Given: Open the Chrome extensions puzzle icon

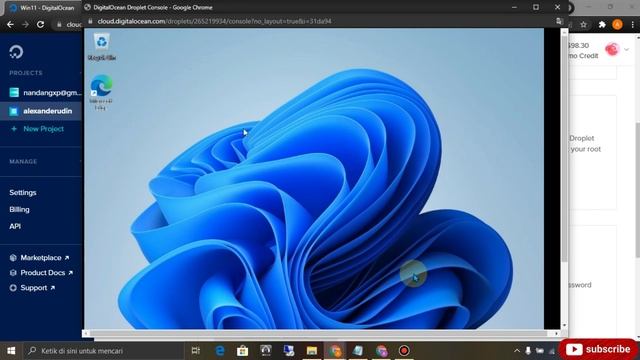Looking at the screenshot, I should click(x=602, y=24).
